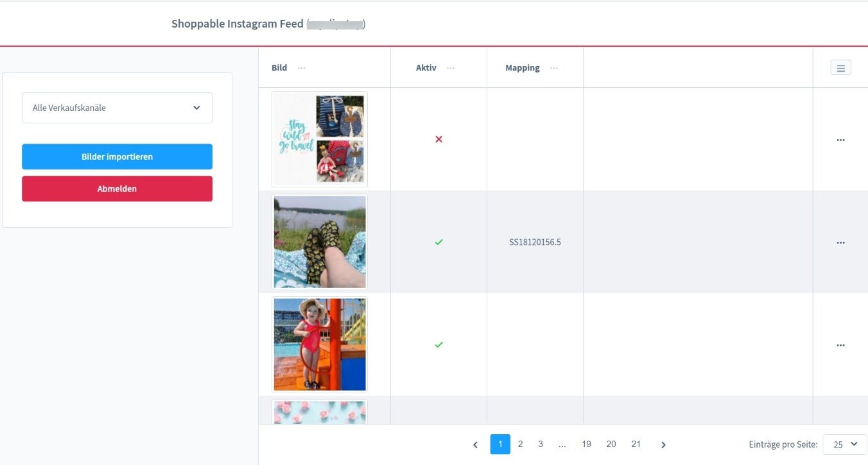
Task: Open the Stay Wild Go Travel thumbnail
Action: point(320,139)
